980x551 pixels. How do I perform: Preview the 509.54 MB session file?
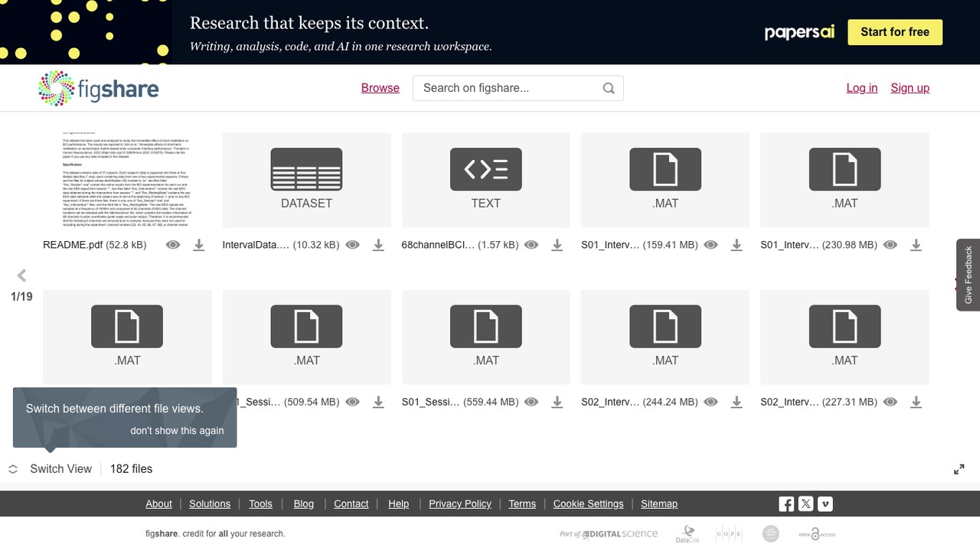[x=352, y=402]
